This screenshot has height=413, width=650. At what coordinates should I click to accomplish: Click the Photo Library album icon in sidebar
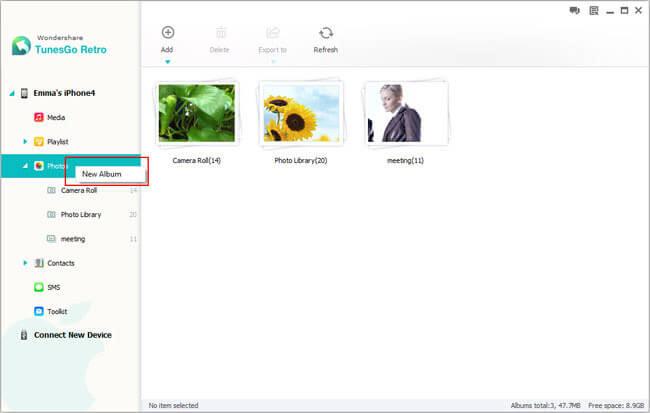tap(51, 214)
